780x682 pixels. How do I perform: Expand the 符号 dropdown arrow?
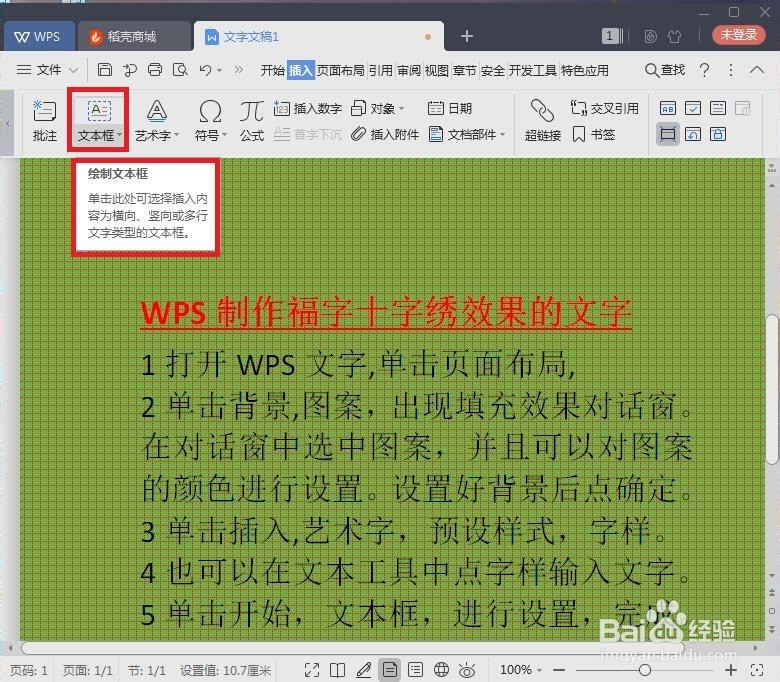tap(224, 135)
